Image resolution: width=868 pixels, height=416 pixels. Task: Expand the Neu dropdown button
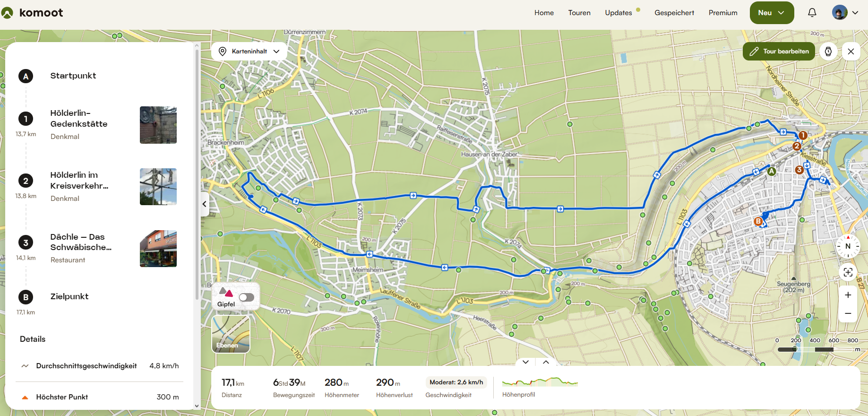pyautogui.click(x=772, y=13)
